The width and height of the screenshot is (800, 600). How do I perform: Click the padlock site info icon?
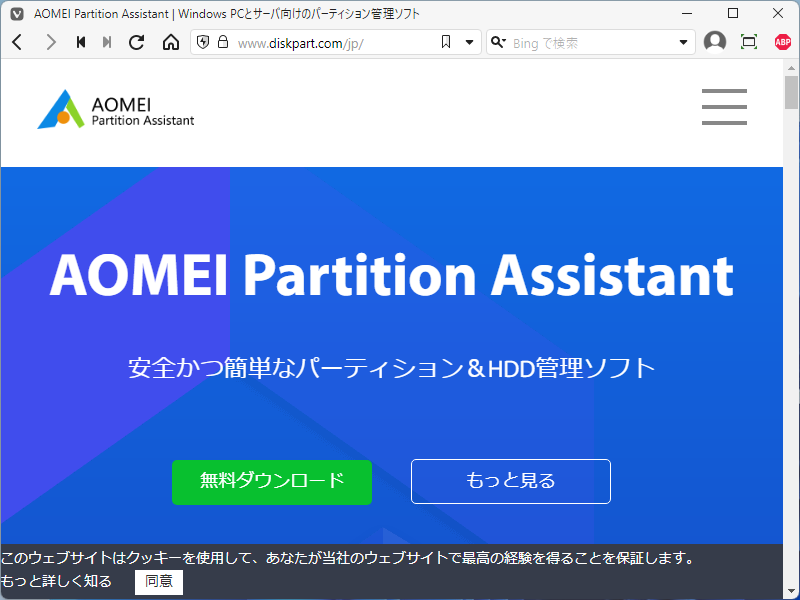(x=223, y=42)
